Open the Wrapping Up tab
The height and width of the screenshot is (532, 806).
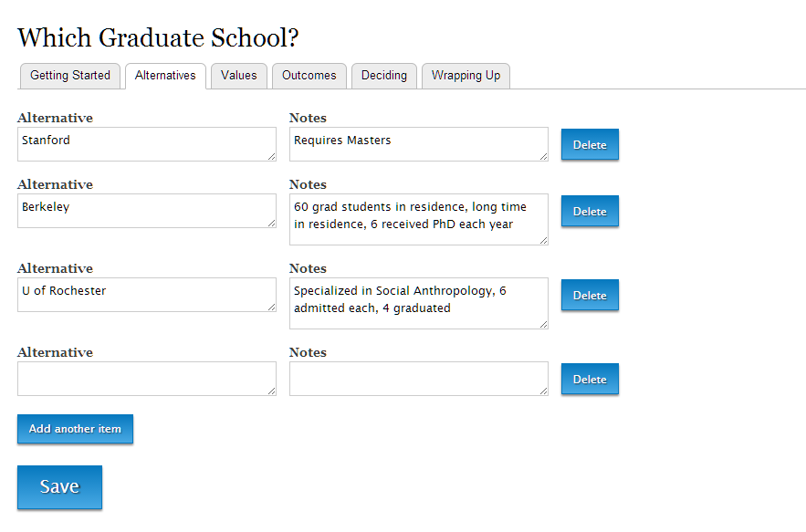(466, 76)
